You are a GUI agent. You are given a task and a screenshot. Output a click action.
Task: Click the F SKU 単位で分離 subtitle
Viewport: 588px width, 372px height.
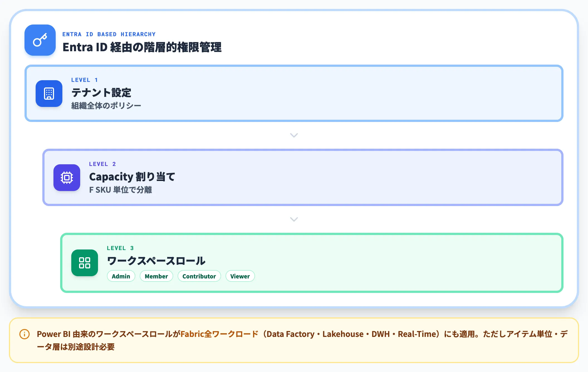(121, 190)
